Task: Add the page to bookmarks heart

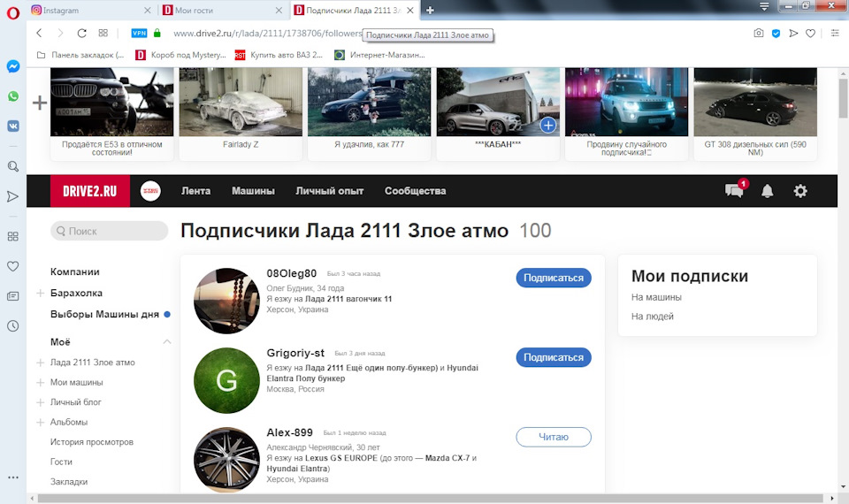Action: coord(811,33)
